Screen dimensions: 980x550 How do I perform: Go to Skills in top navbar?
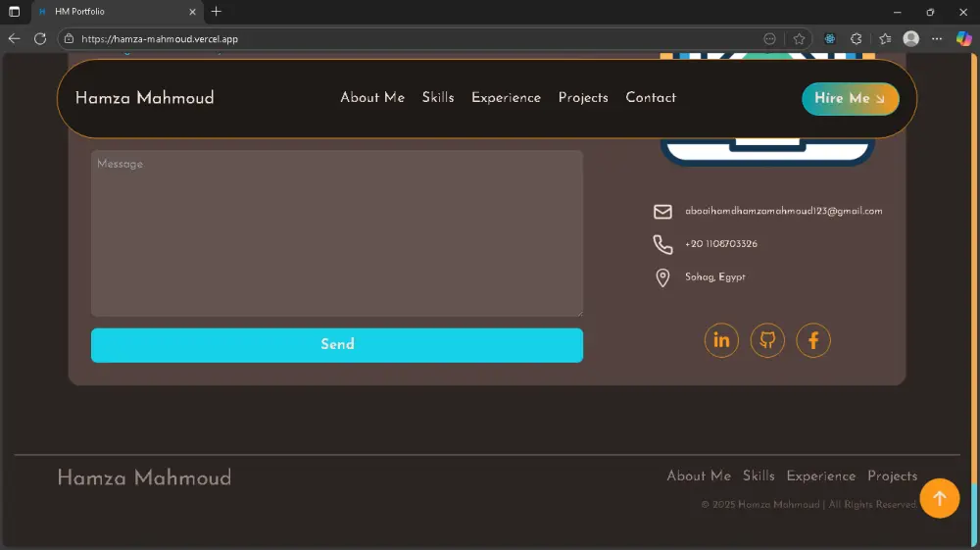click(x=437, y=98)
